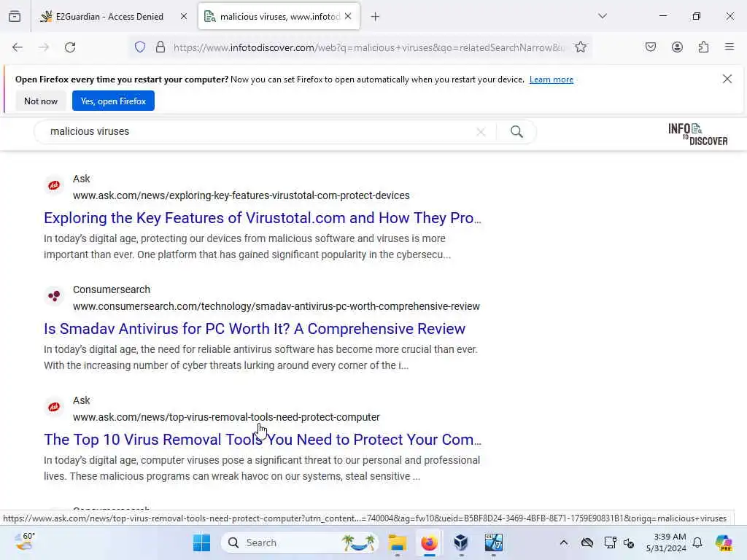
Task: Clear the search query with X
Action: point(481,132)
